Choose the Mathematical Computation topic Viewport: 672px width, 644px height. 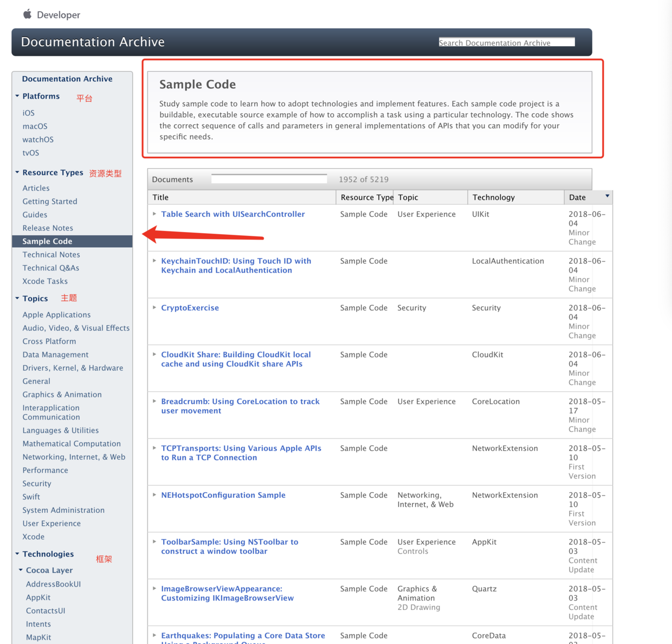click(72, 444)
